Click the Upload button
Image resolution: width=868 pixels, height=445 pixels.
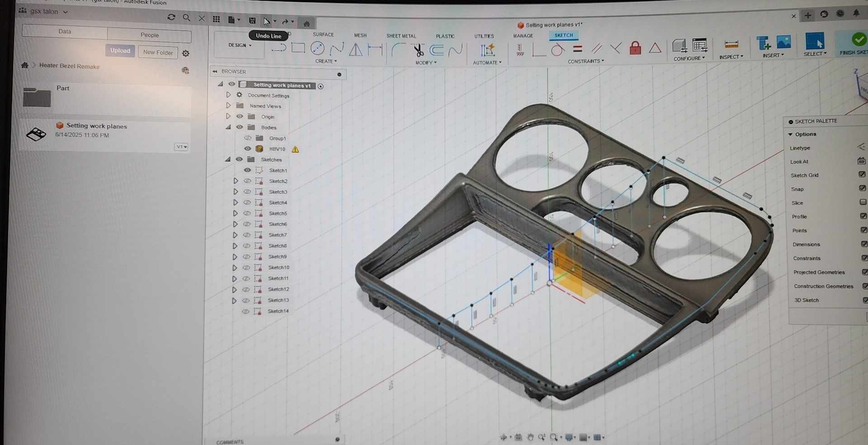pyautogui.click(x=120, y=51)
